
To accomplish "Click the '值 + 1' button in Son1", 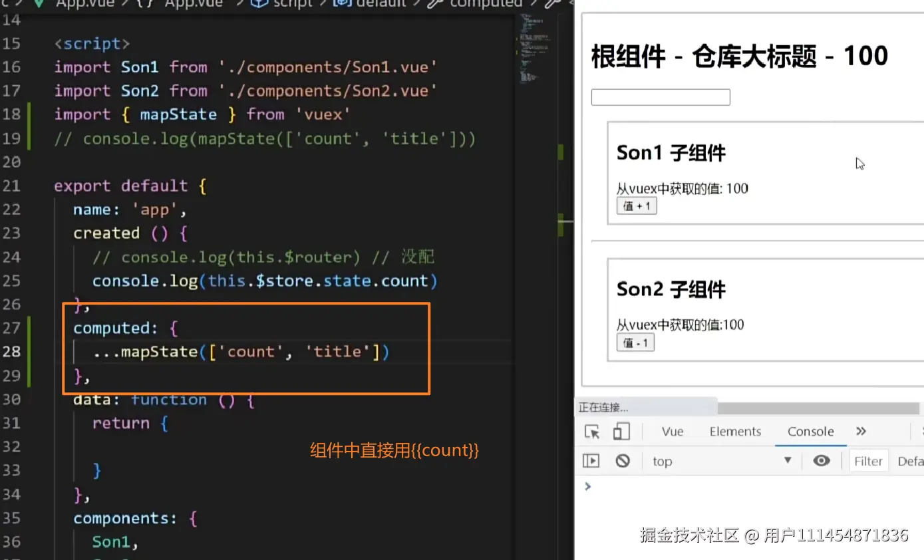I will pyautogui.click(x=637, y=206).
